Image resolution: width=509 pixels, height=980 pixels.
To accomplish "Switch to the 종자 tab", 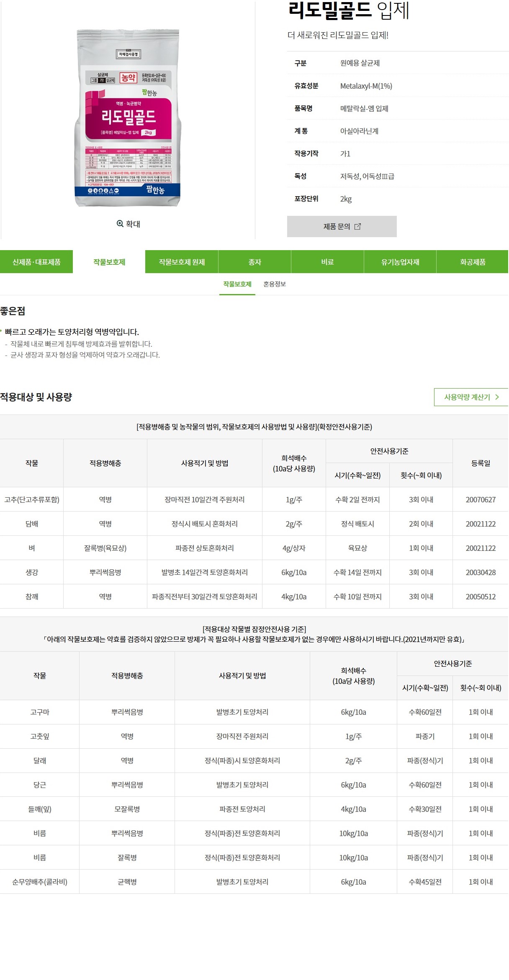I will (254, 262).
